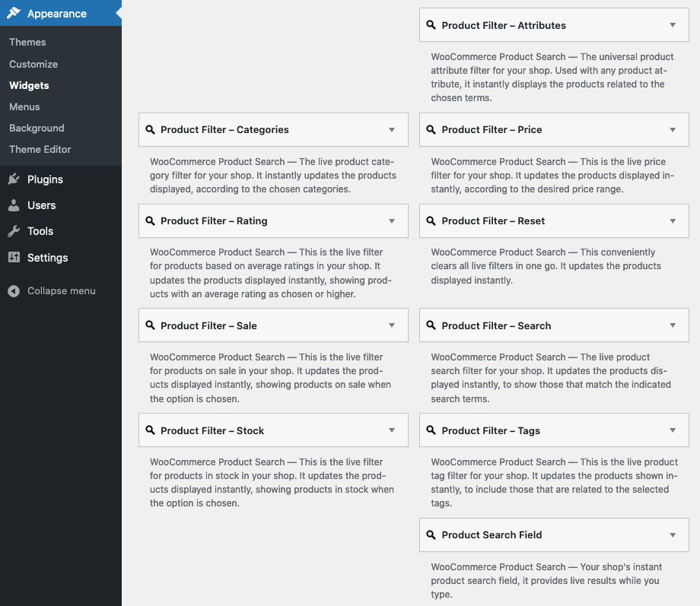Click magnifier icon on Product Search Field
Image resolution: width=700 pixels, height=606 pixels.
tap(431, 535)
